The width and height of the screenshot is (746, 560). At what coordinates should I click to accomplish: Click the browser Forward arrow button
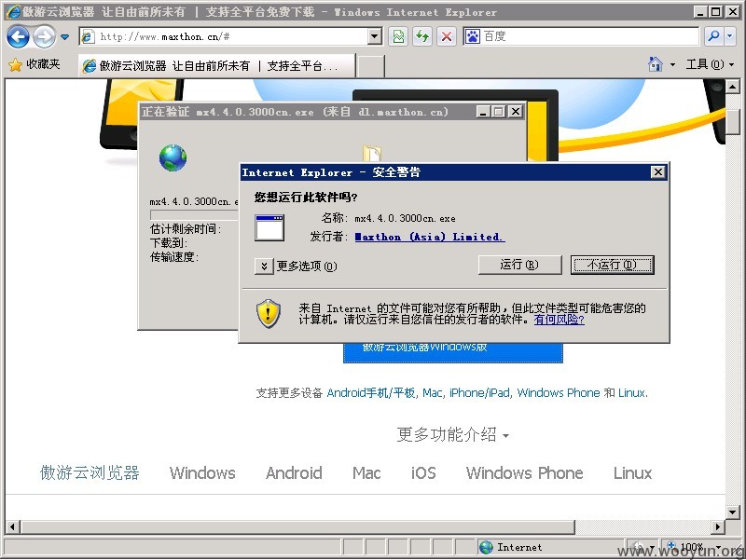pos(44,36)
